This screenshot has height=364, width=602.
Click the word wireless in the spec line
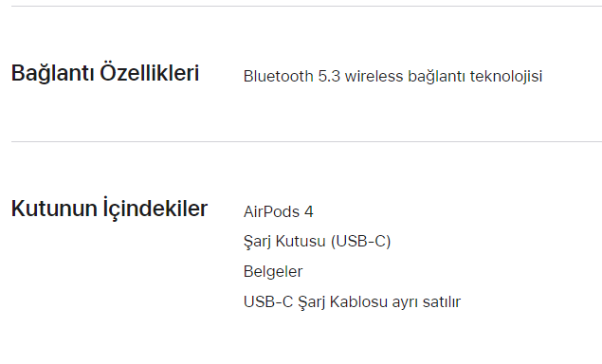[x=374, y=76]
